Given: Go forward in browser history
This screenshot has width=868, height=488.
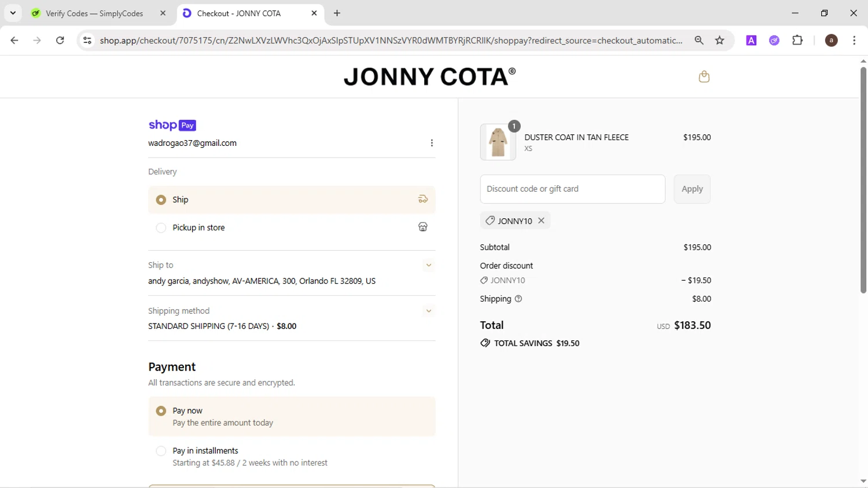Looking at the screenshot, I should point(37,40).
